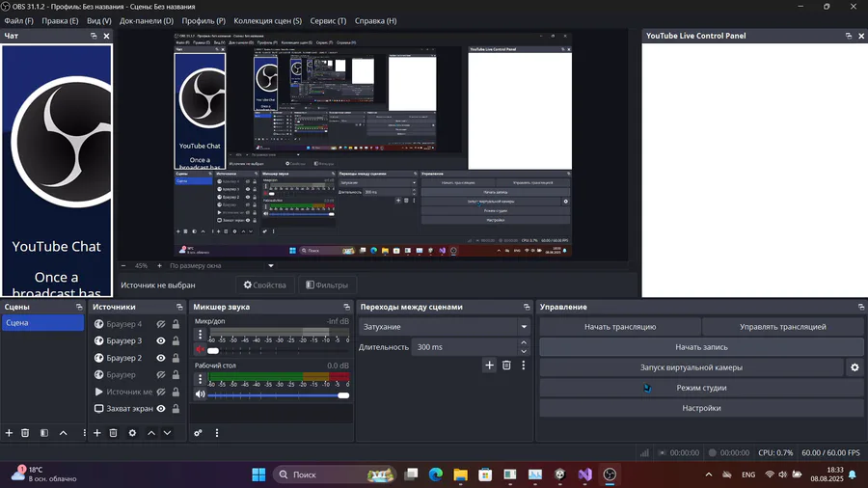
Task: Add a scene transition with plus
Action: click(489, 366)
